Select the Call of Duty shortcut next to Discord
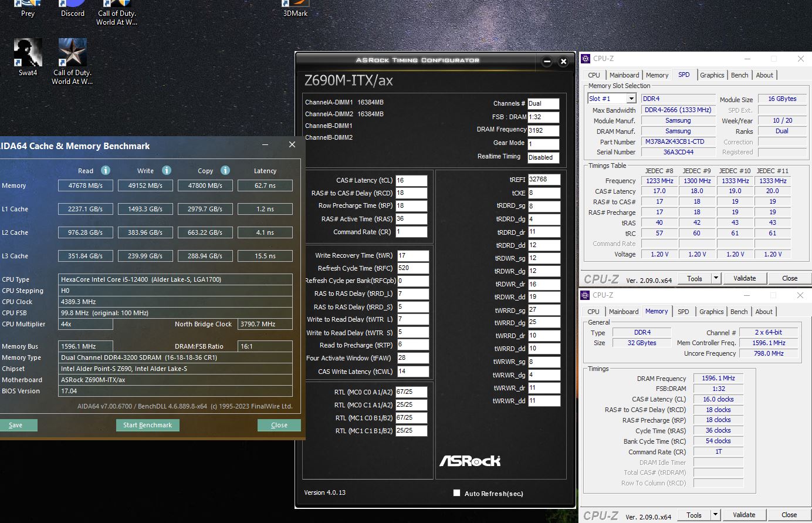The width and height of the screenshot is (812, 523). coord(117,13)
